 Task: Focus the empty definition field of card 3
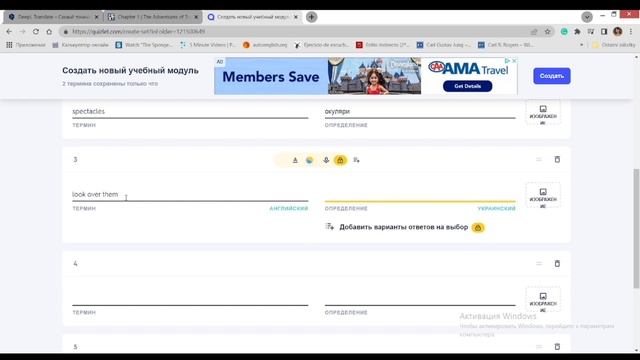[420, 194]
